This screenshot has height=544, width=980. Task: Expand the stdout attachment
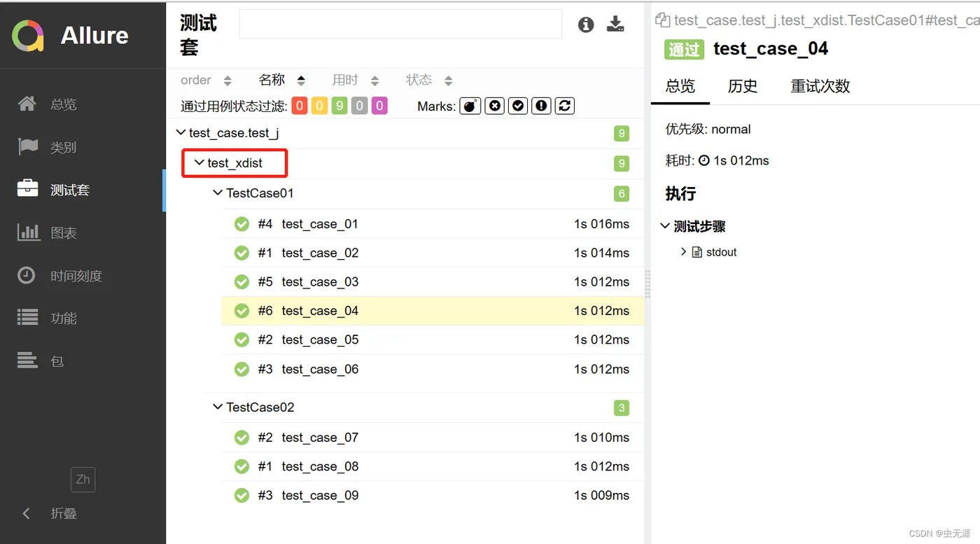(x=709, y=252)
